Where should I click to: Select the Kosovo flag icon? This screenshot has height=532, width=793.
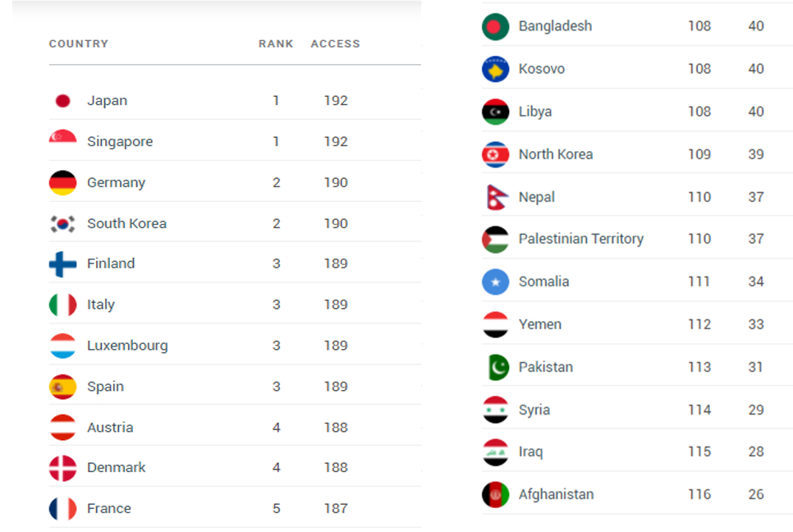click(x=496, y=69)
